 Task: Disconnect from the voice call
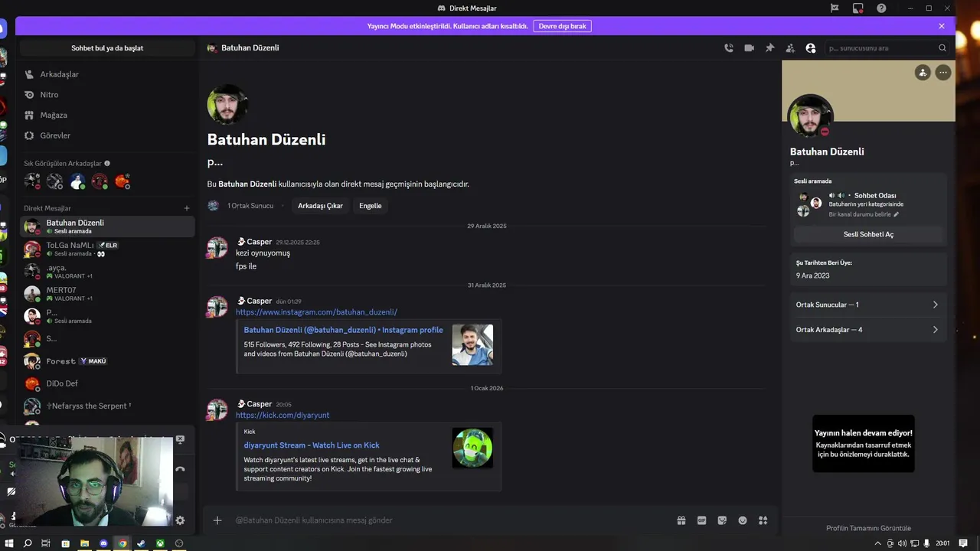(x=180, y=469)
